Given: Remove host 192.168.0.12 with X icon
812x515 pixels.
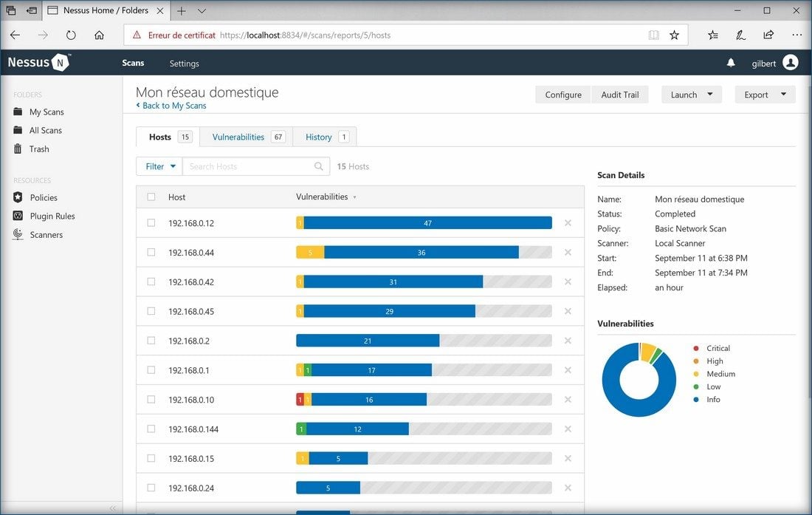Looking at the screenshot, I should [x=568, y=222].
